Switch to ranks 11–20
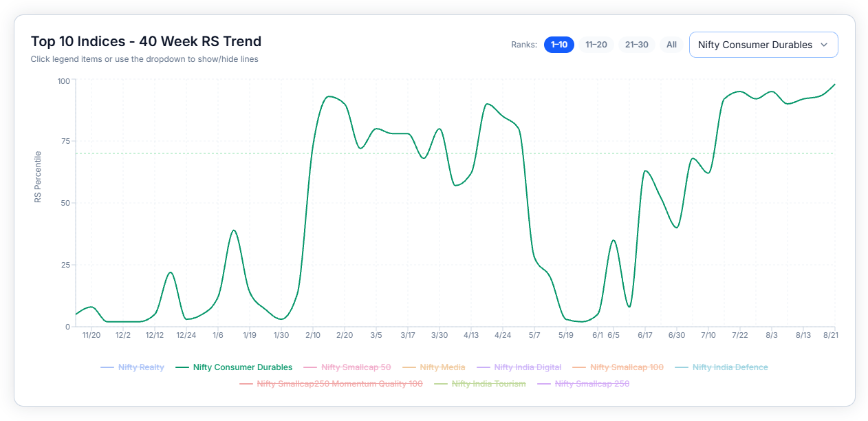868x421 pixels. pyautogui.click(x=596, y=45)
